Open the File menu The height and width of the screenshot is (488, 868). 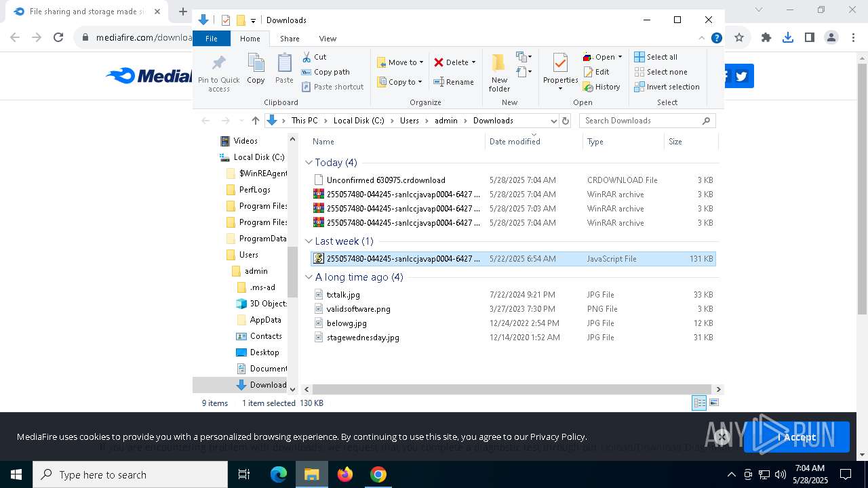(212, 39)
